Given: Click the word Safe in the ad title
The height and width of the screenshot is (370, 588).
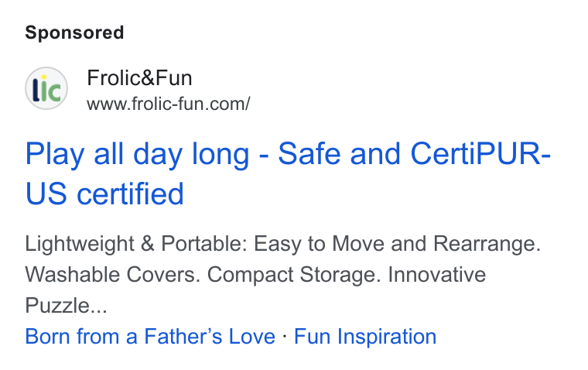Looking at the screenshot, I should [x=309, y=154].
